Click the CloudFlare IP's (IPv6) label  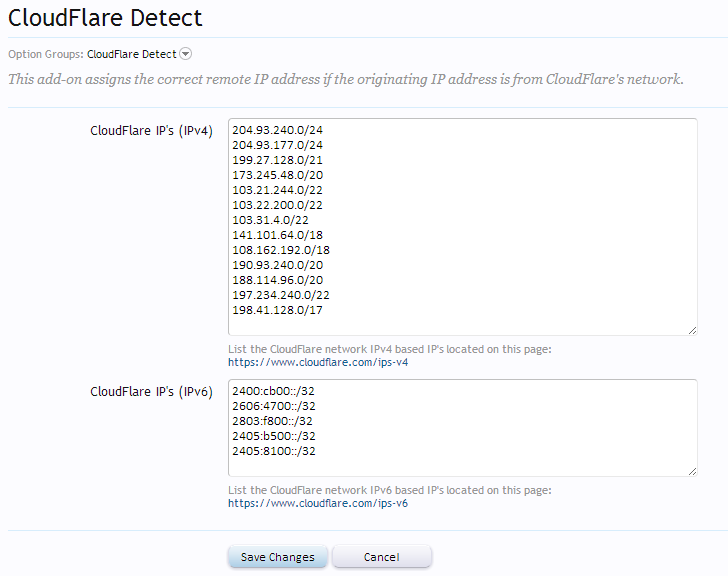click(x=151, y=392)
